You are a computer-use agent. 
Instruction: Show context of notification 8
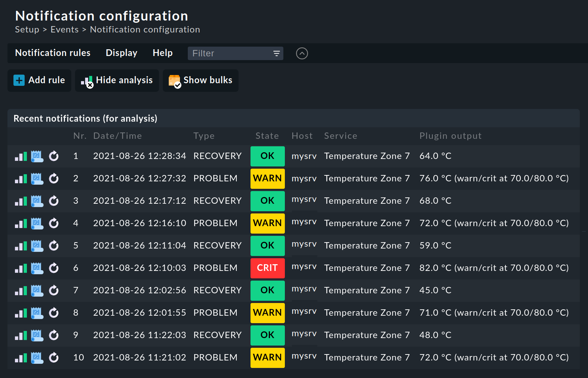pos(37,313)
